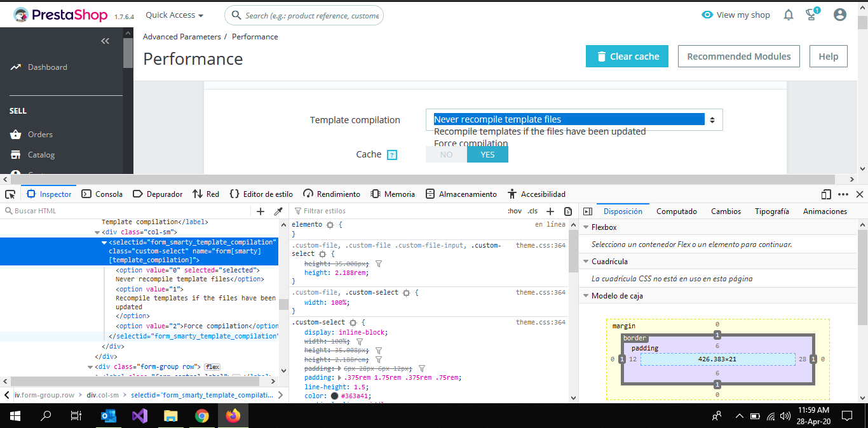The width and height of the screenshot is (868, 428).
Task: Set Cache toggle to NO
Action: coord(446,154)
